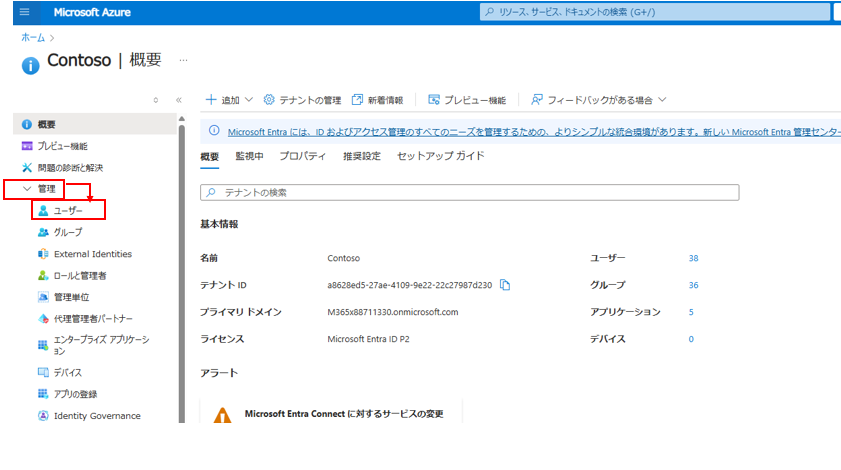Click the Contoso info icon beside title
Screen dimensions: 841x470
30,65
